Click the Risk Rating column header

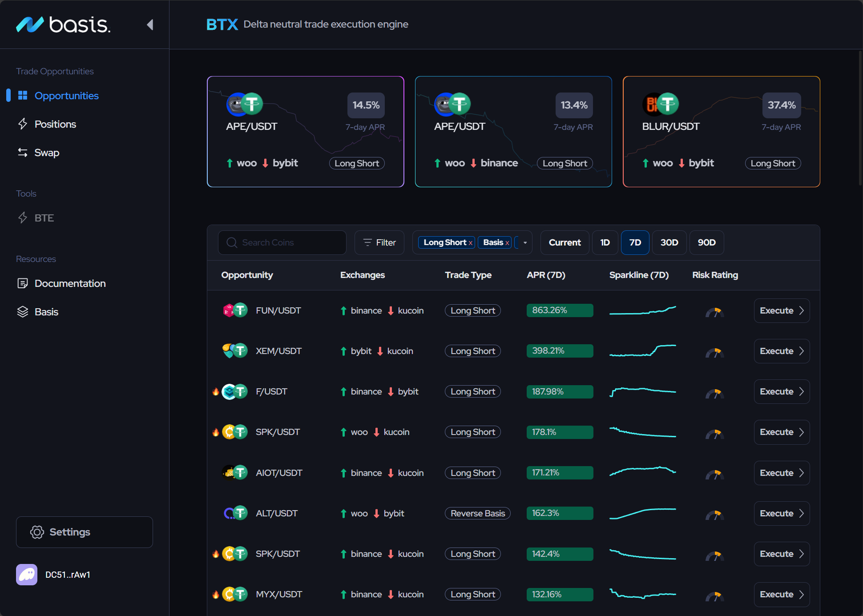point(715,275)
